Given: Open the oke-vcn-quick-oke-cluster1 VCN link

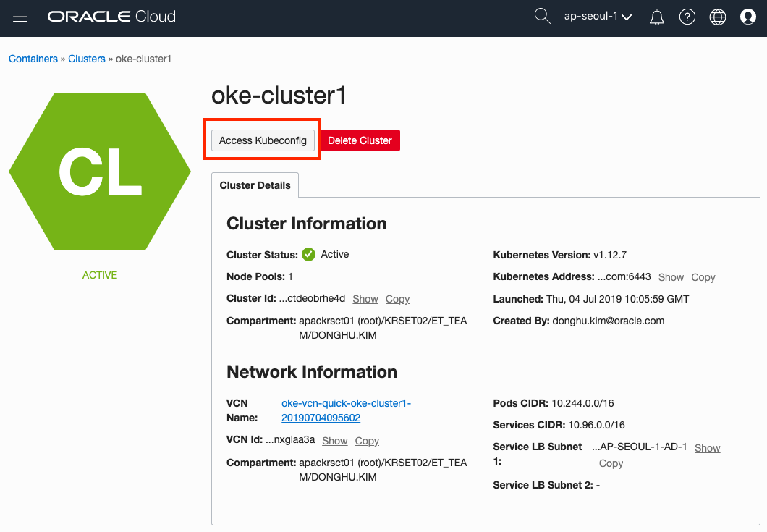Looking at the screenshot, I should pyautogui.click(x=347, y=410).
